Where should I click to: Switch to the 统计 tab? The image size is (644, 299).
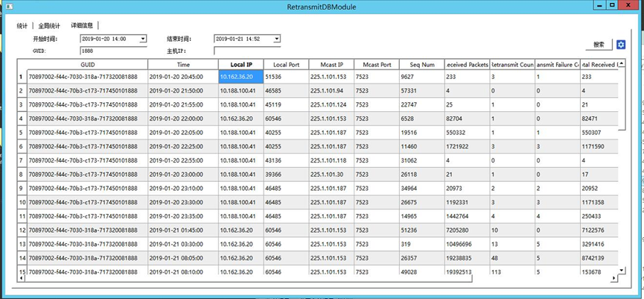[x=22, y=25]
